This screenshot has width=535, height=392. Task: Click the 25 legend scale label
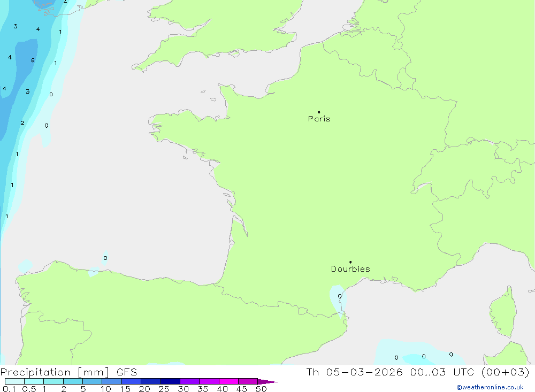[164, 389]
